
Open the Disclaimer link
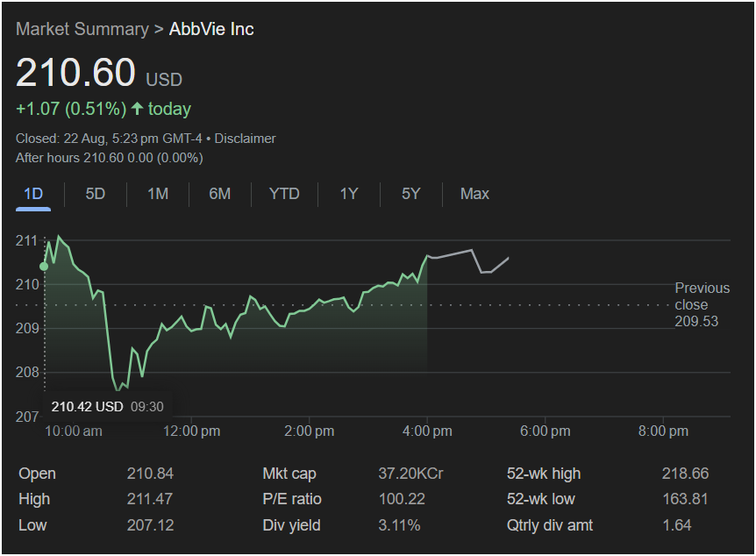pyautogui.click(x=245, y=139)
